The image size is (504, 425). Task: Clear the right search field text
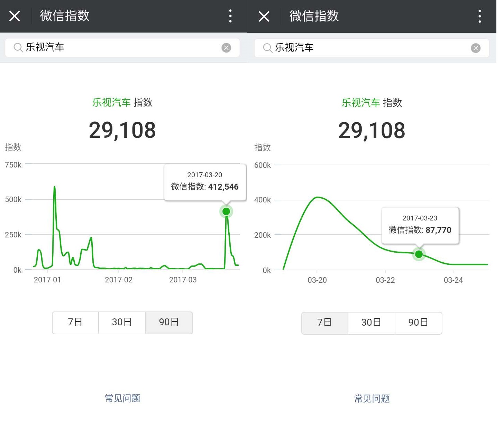(x=476, y=48)
